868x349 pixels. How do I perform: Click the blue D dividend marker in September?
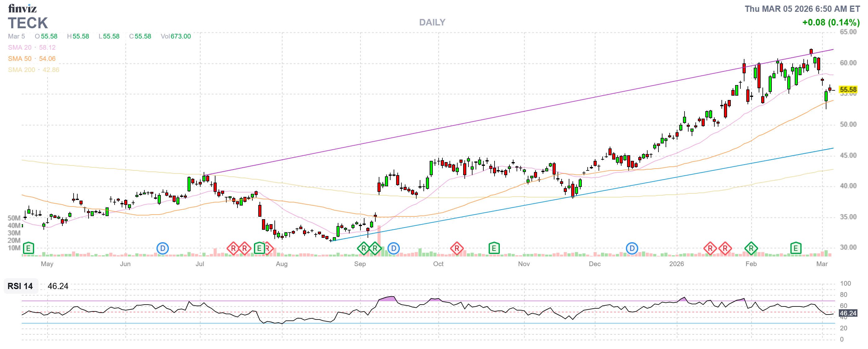click(393, 249)
